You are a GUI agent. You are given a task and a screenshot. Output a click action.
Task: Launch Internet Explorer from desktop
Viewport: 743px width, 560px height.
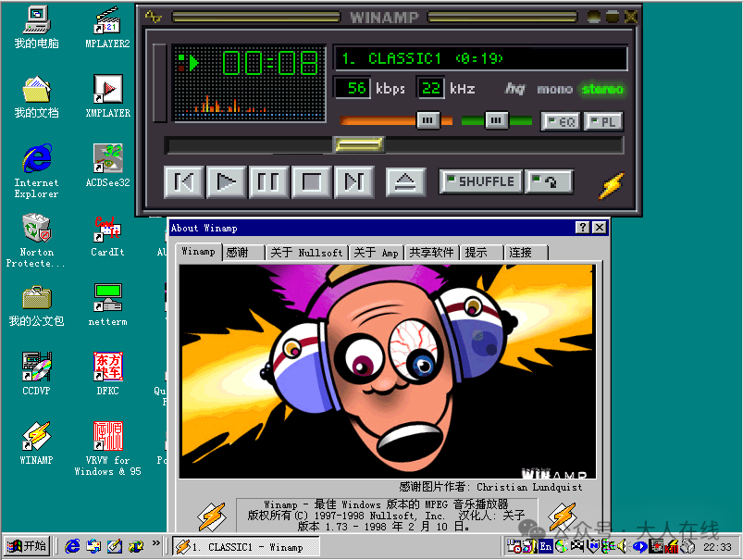coord(36,171)
